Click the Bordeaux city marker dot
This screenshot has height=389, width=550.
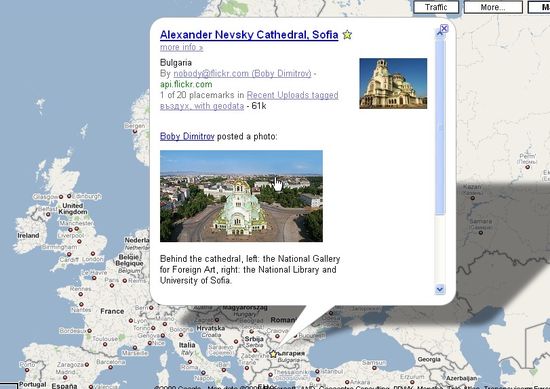89,331
